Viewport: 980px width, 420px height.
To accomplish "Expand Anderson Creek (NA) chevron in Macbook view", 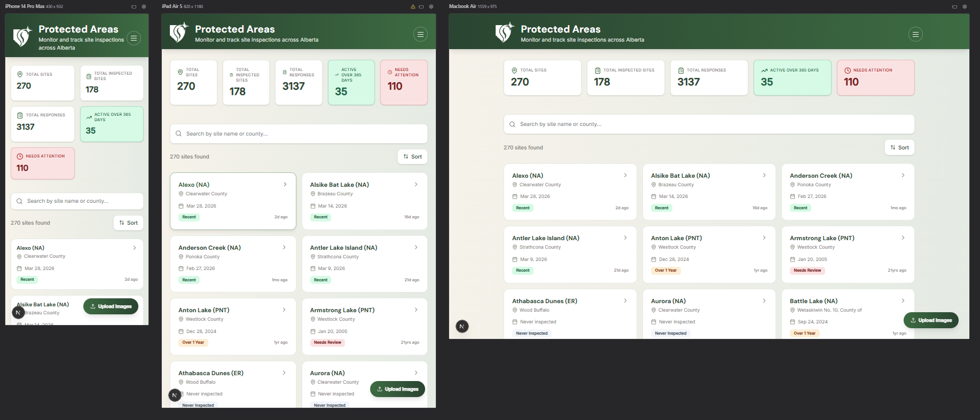I will [903, 176].
